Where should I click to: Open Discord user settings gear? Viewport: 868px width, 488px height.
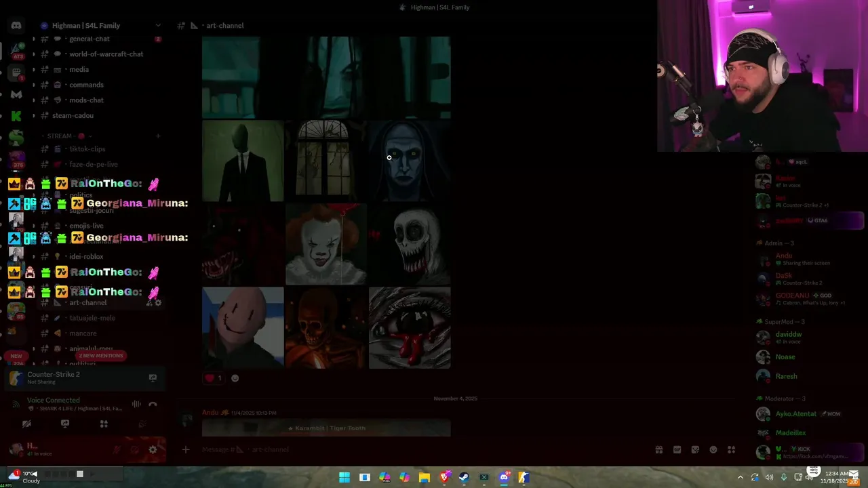click(153, 449)
